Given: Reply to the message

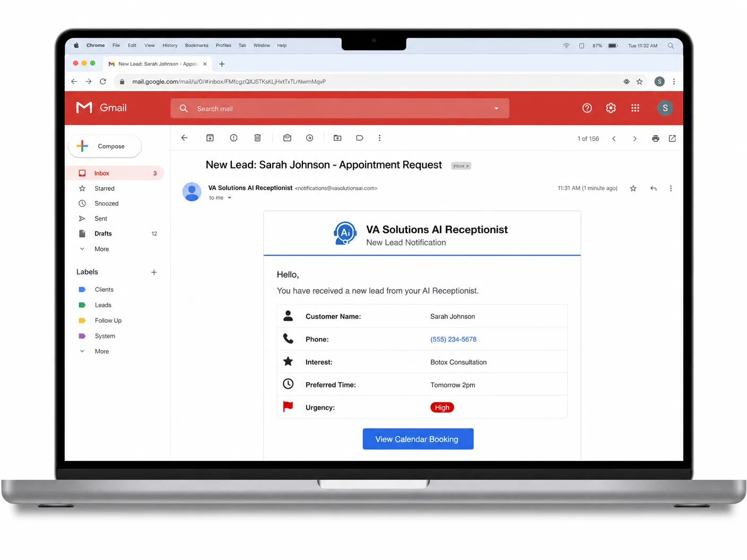Looking at the screenshot, I should pyautogui.click(x=654, y=188).
